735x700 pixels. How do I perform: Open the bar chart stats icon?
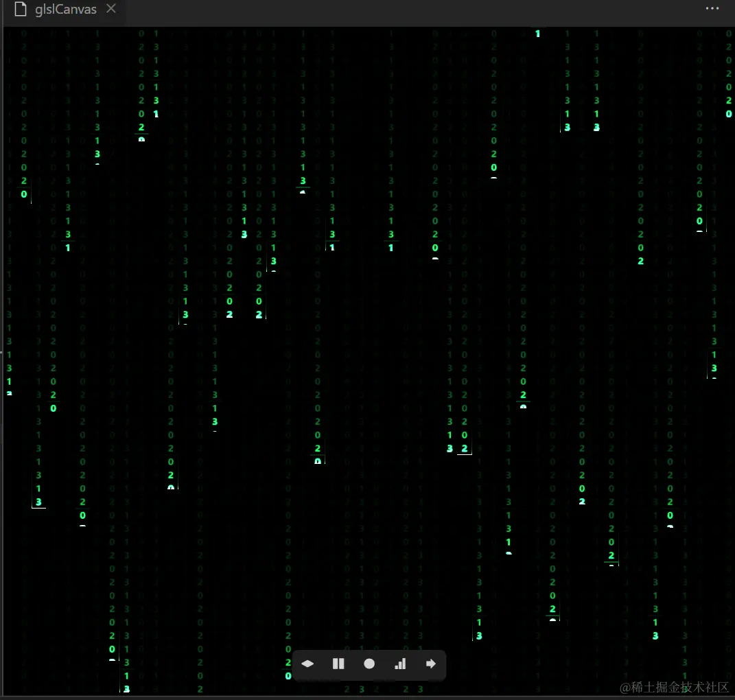[x=400, y=664]
